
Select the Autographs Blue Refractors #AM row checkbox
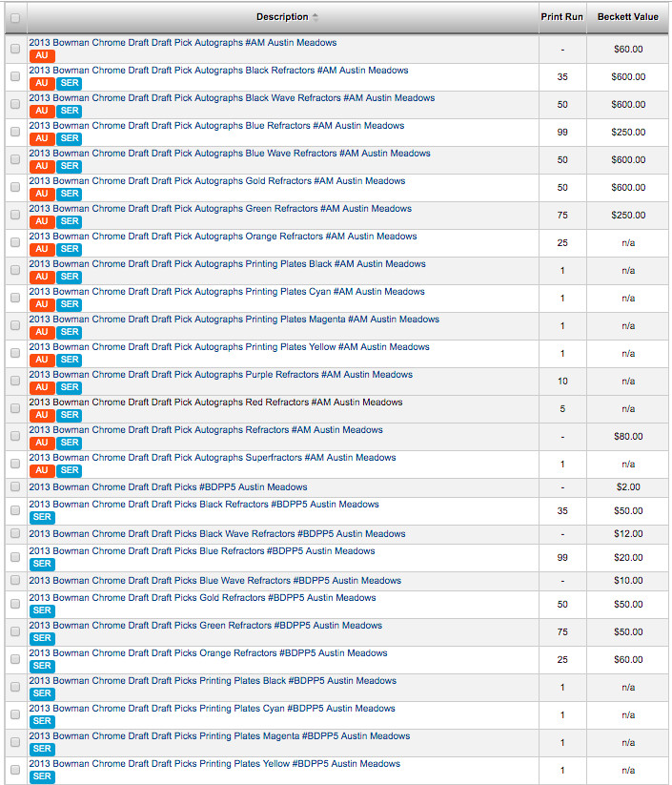pyautogui.click(x=15, y=132)
